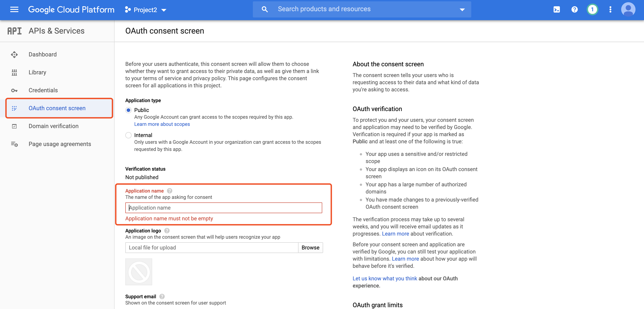
Task: Expand the search bar dropdown arrow
Action: [x=462, y=10]
